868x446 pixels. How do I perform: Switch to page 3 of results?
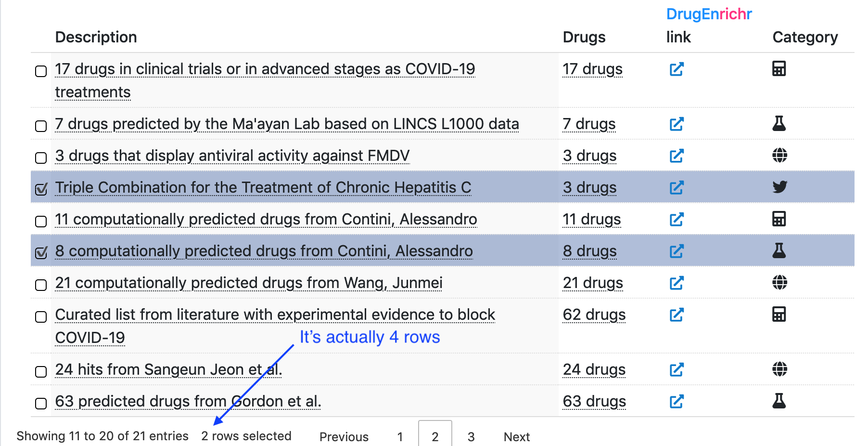click(471, 436)
